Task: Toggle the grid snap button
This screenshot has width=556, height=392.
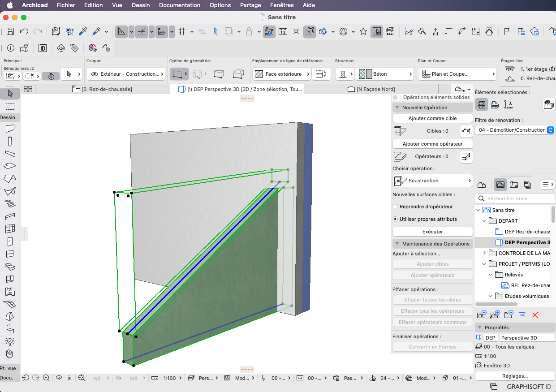Action: coord(182,31)
